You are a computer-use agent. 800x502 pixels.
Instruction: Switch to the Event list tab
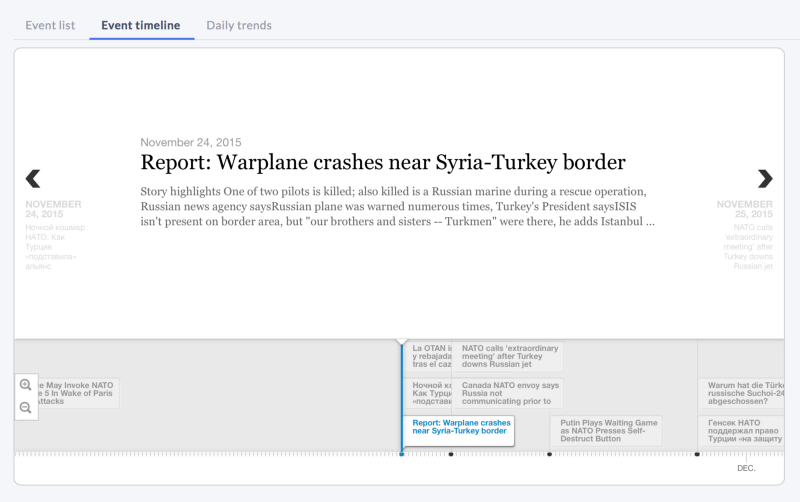click(x=50, y=25)
